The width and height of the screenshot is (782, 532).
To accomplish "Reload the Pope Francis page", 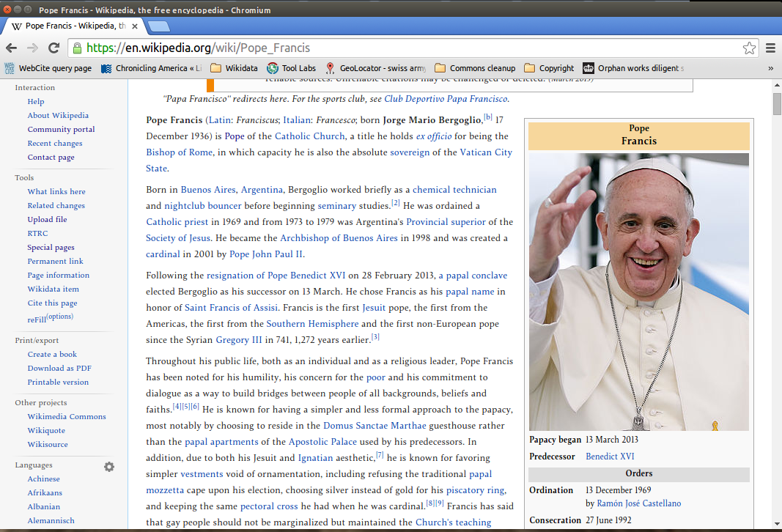I will click(54, 48).
